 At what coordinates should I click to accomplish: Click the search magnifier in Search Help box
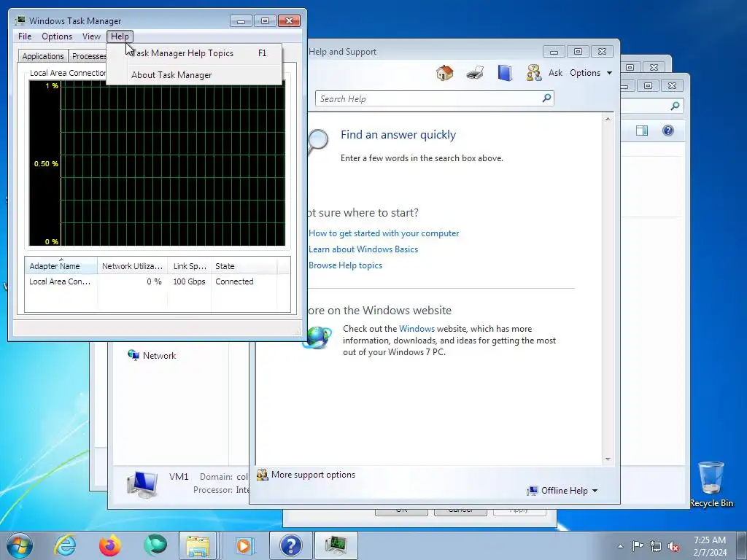pos(546,98)
